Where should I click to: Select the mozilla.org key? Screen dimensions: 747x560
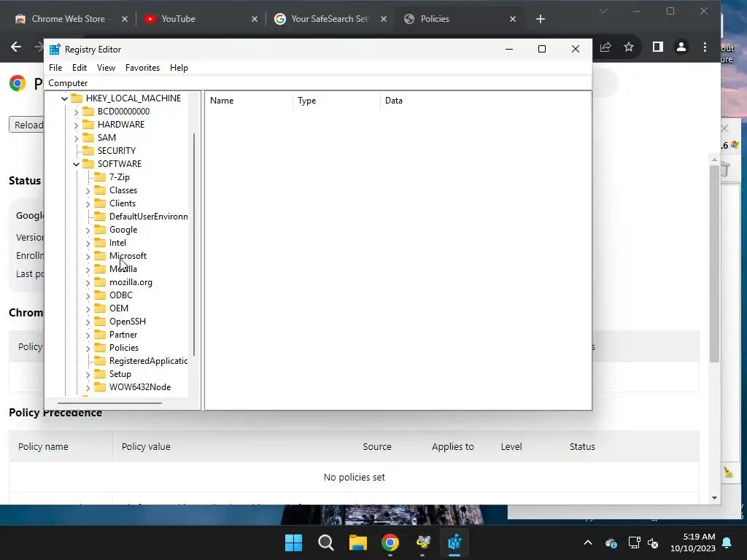(x=131, y=282)
